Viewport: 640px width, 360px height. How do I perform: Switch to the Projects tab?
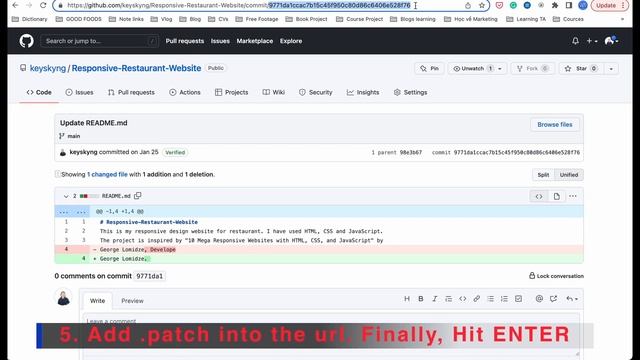[231, 92]
